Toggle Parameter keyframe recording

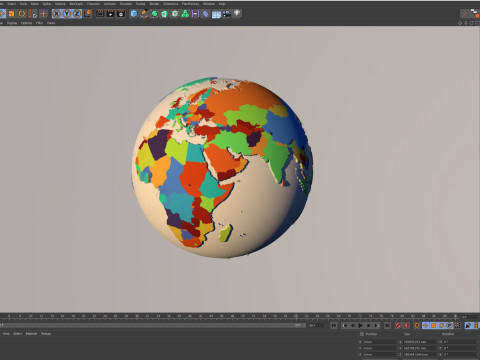pyautogui.click(x=449, y=325)
